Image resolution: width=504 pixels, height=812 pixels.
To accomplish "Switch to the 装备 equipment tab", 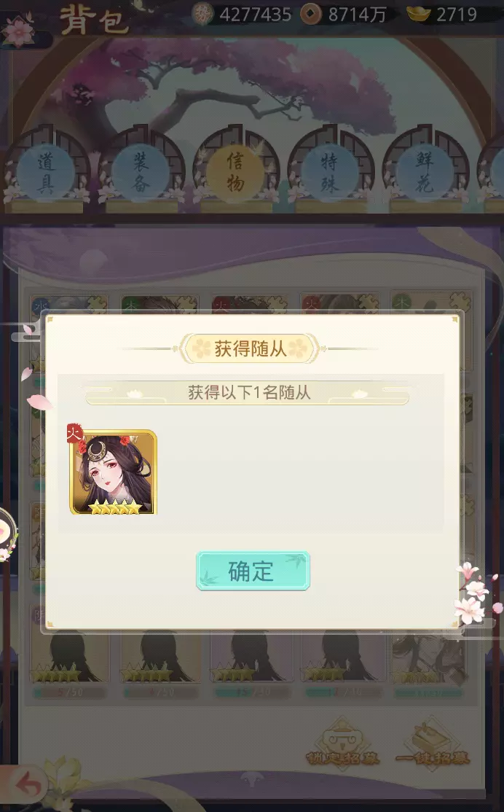I will 141,173.
